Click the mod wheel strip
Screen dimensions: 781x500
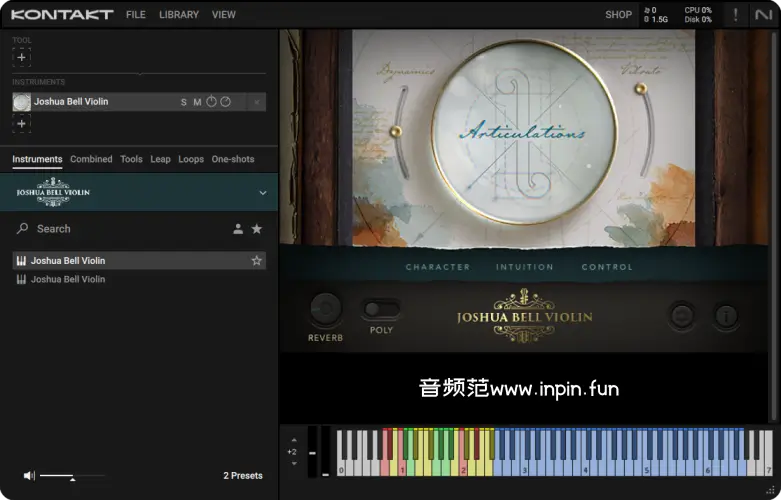[325, 452]
